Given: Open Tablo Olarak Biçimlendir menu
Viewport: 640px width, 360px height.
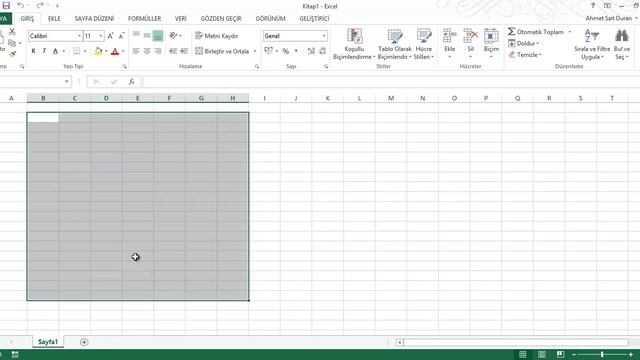Looking at the screenshot, I should (395, 44).
